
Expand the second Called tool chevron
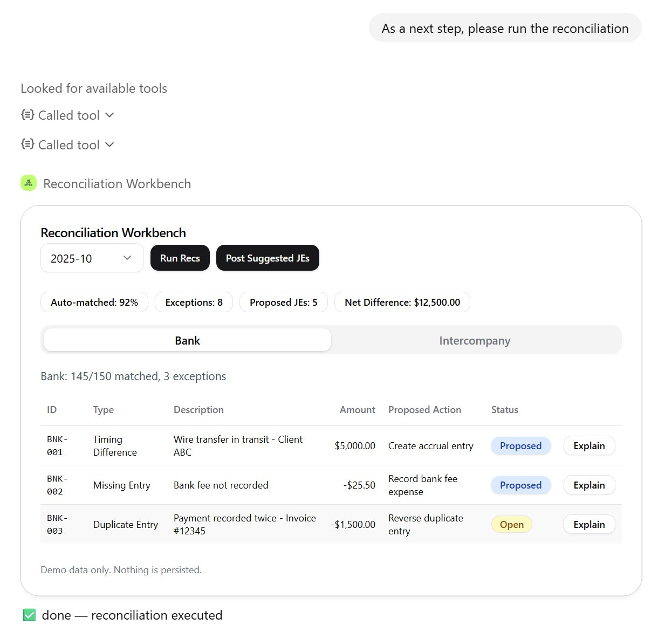coord(109,145)
